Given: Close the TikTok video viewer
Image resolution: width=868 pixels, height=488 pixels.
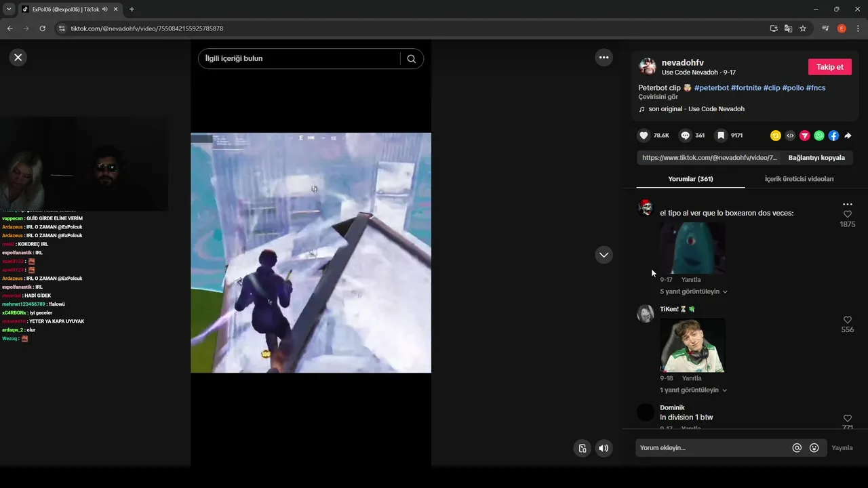Looking at the screenshot, I should tap(18, 58).
